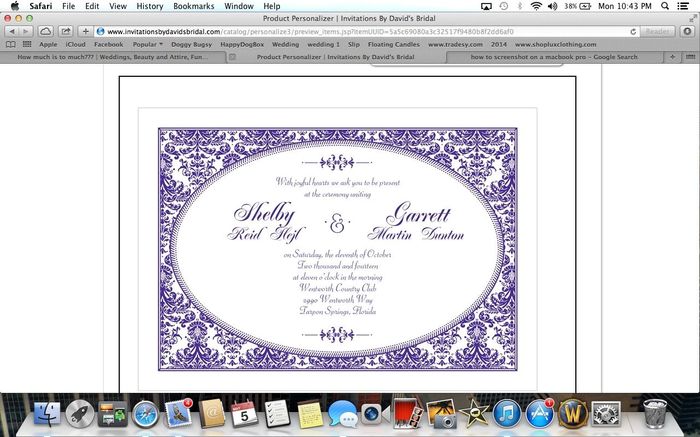700x437 pixels.
Task: Open the History menu
Action: click(x=150, y=6)
